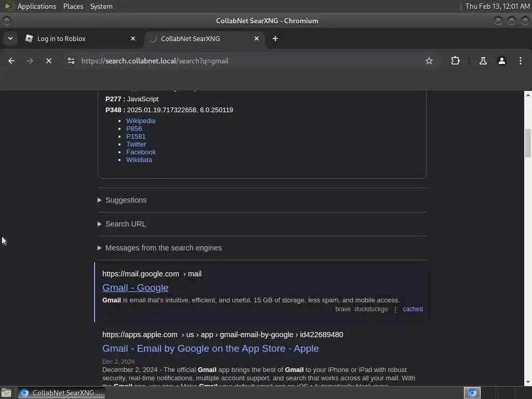
Task: Open the site information icon in address bar
Action: [71, 61]
